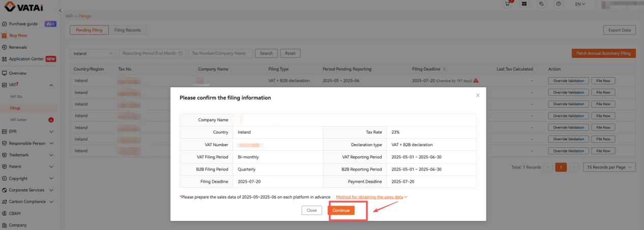Expand the Responsible Person chevron
This screenshot has width=644, height=230.
51,143
